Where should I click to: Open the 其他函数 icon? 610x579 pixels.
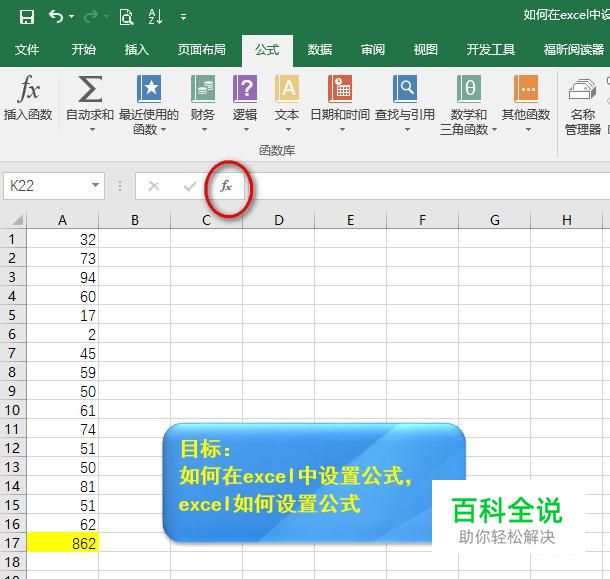526,88
